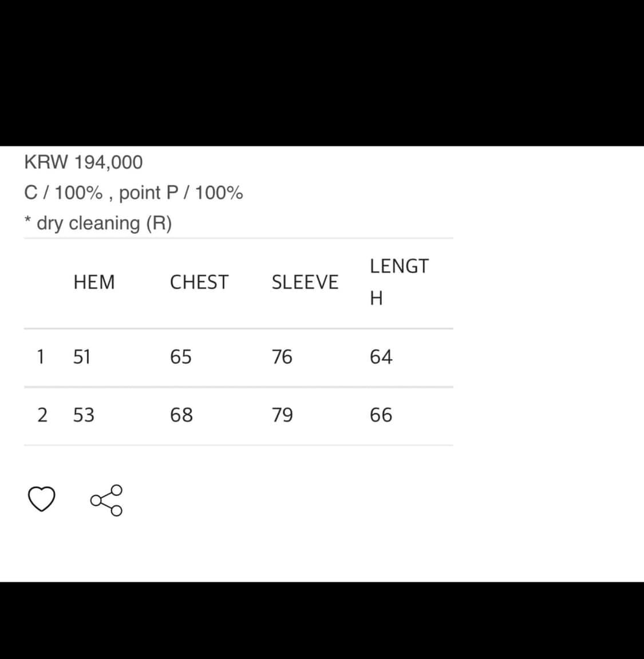Select sleeve value 76
This screenshot has width=644, height=659.
[282, 357]
